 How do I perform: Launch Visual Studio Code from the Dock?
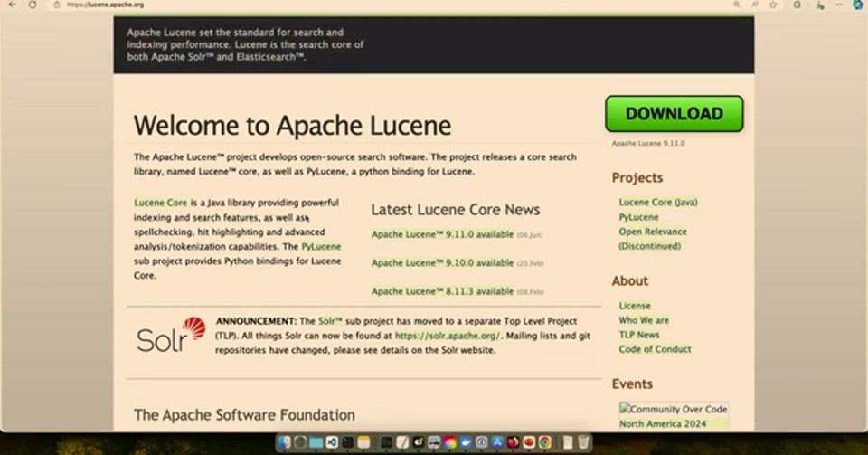332,441
